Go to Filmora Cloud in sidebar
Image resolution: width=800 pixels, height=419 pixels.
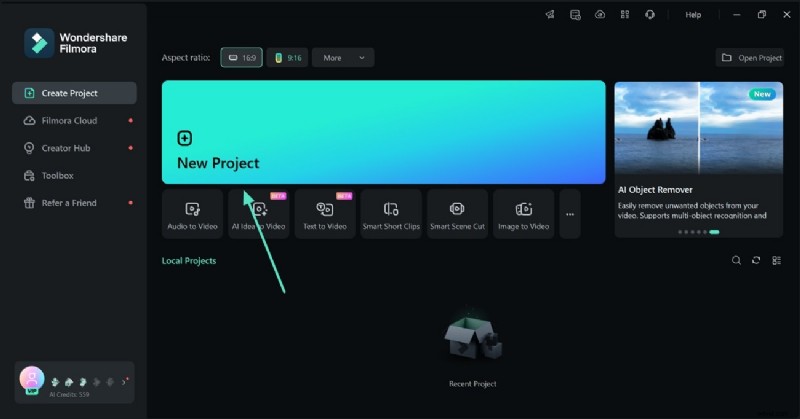coord(70,120)
